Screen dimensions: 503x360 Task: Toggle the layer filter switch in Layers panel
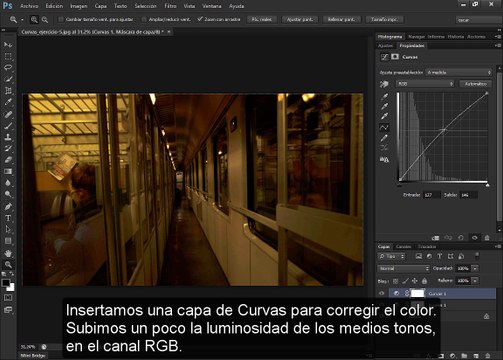pos(477,256)
